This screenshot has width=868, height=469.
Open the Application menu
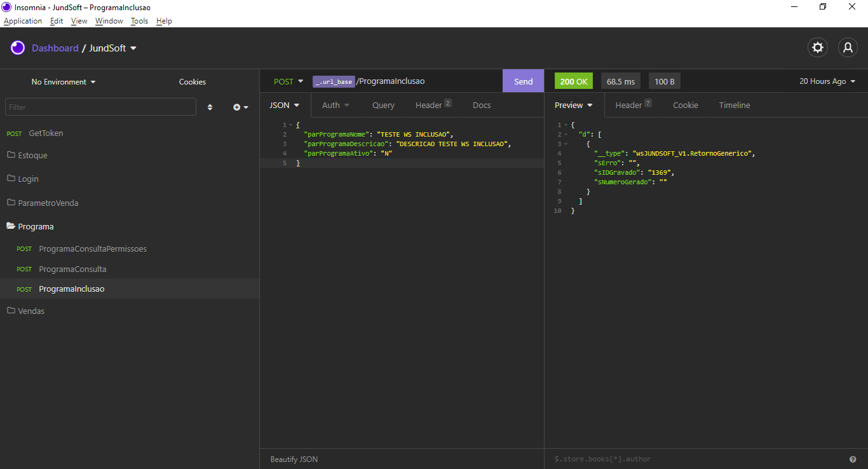pyautogui.click(x=23, y=21)
